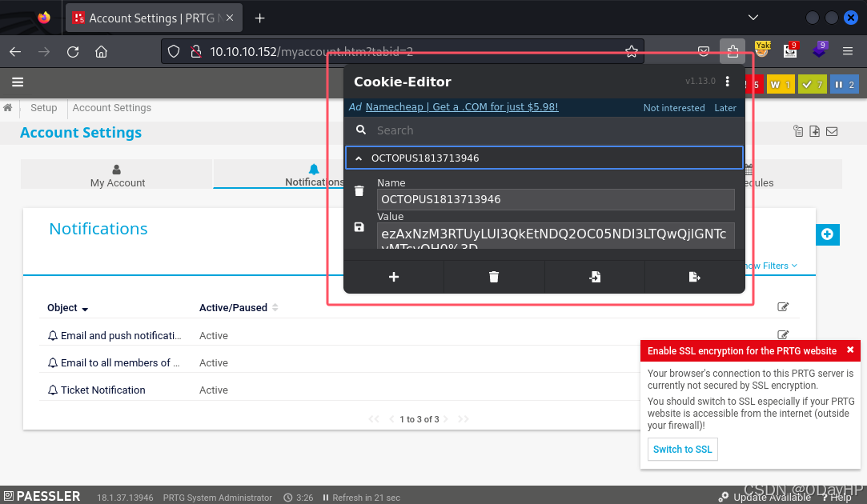The height and width of the screenshot is (504, 867).
Task: Edit Email and push notification row icon
Action: click(x=782, y=334)
